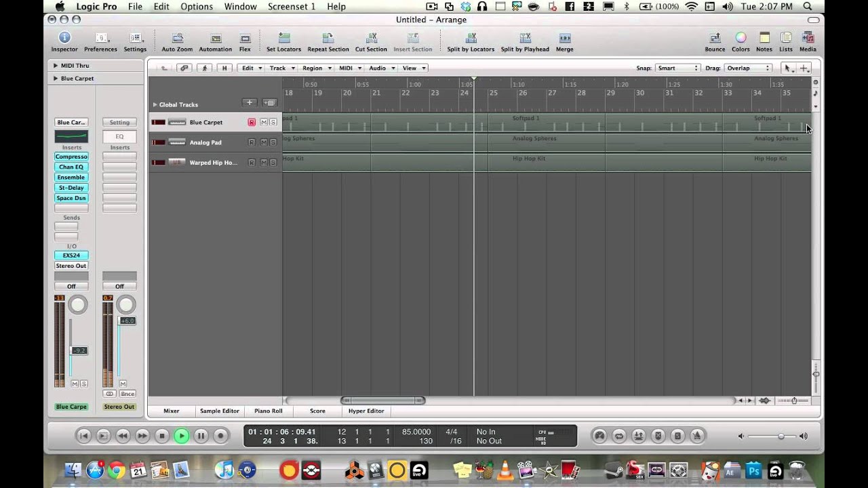
Task: Click the Pause transport button
Action: [x=201, y=436]
